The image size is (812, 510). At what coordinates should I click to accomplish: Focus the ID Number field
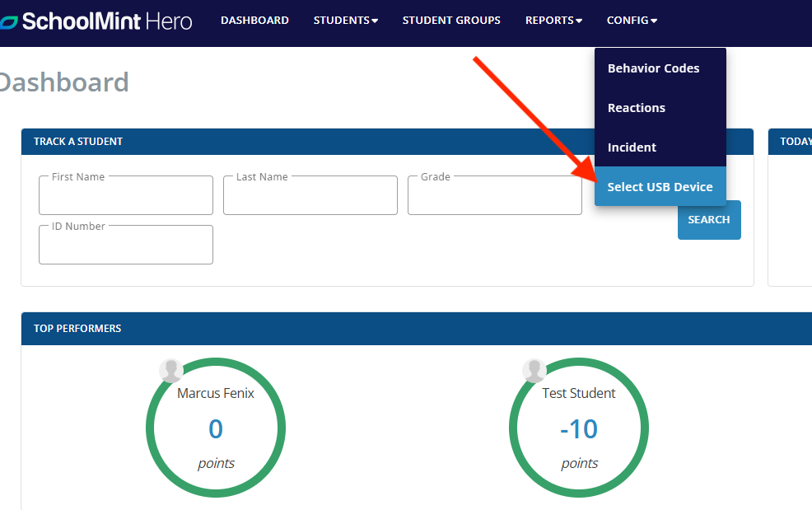(x=126, y=245)
